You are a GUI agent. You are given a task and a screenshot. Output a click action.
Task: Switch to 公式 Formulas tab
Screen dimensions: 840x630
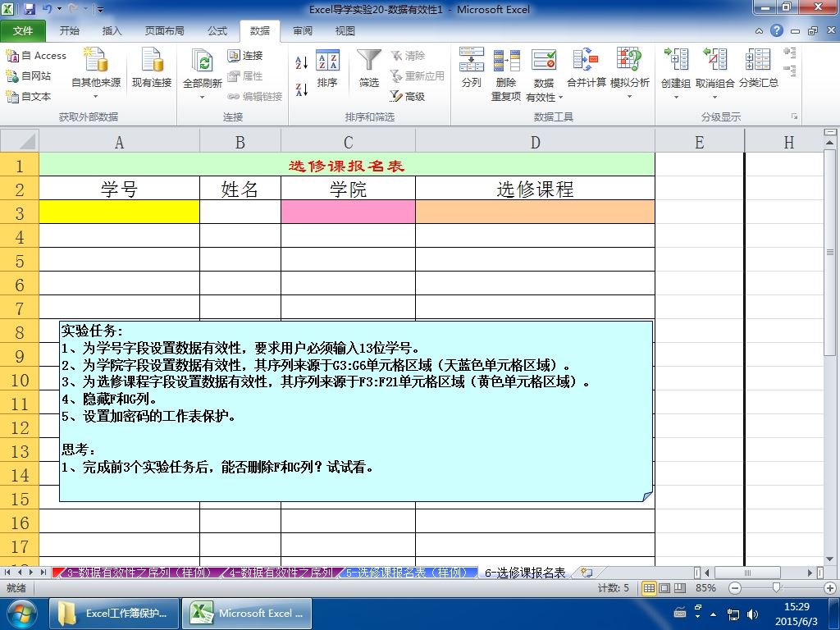tap(217, 31)
